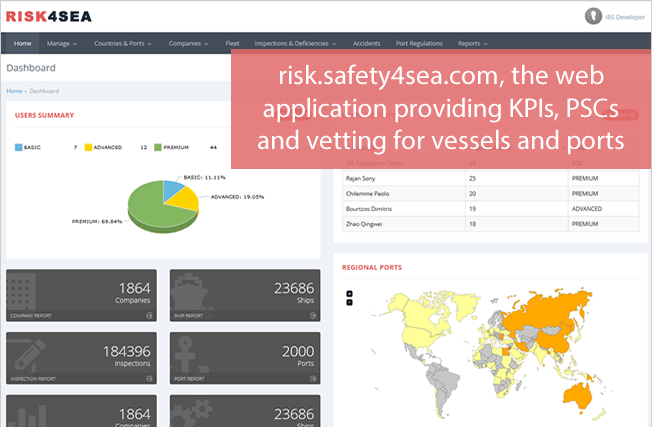This screenshot has width=652, height=427.
Task: Zoom in on the Regional Ports map
Action: [349, 294]
